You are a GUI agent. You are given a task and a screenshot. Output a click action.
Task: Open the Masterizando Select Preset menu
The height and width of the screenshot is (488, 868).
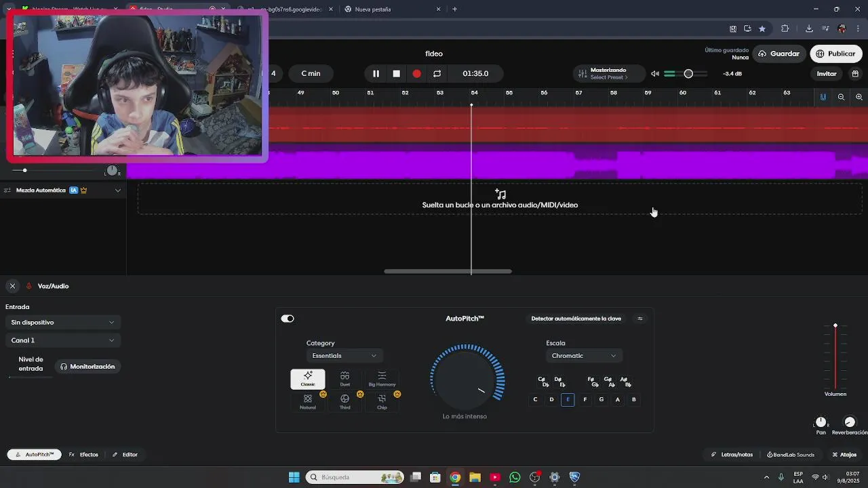pos(609,73)
